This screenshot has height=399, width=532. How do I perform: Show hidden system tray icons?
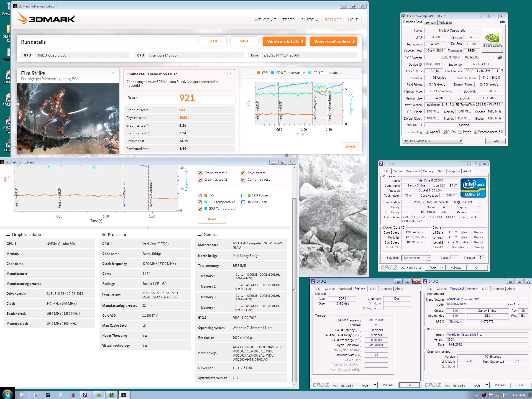pyautogui.click(x=477, y=395)
